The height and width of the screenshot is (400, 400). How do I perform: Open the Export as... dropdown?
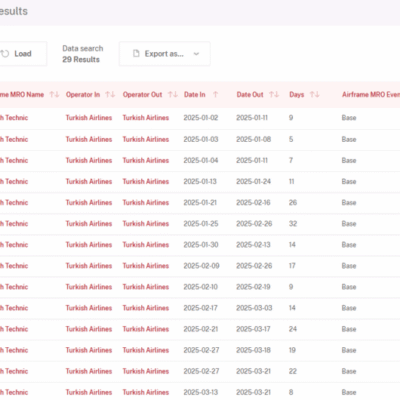coord(165,54)
